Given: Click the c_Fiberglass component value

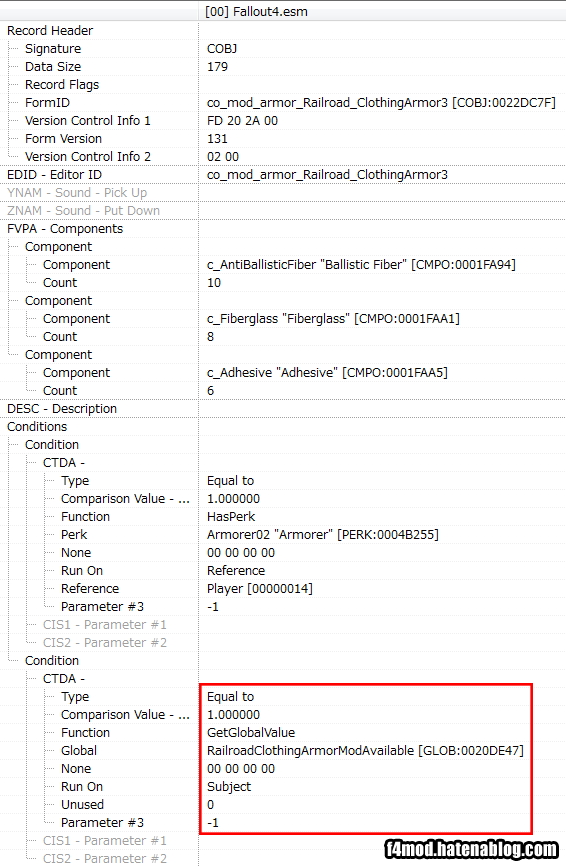Looking at the screenshot, I should [x=333, y=318].
